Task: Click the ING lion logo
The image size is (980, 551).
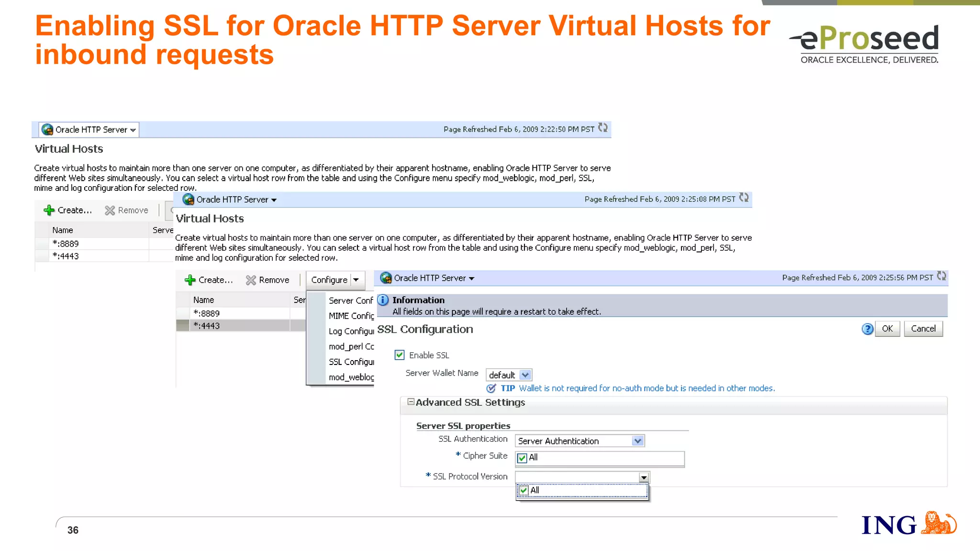Action: point(938,523)
